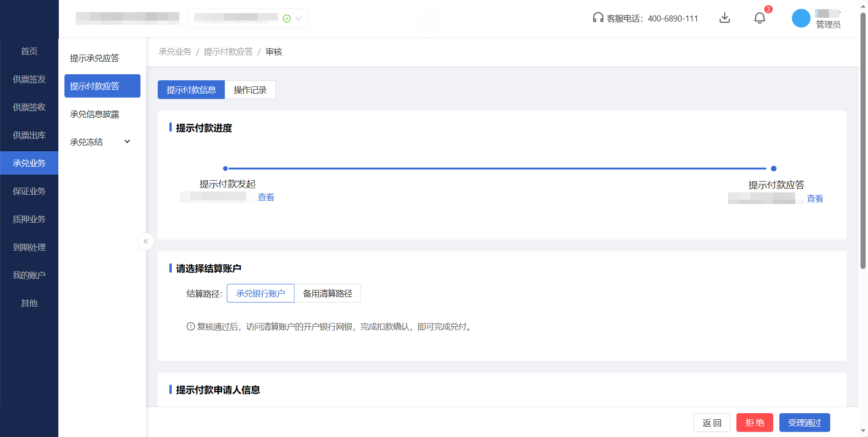868x437 pixels.
Task: Click progress end dot for 提示付款应答
Action: coord(774,169)
